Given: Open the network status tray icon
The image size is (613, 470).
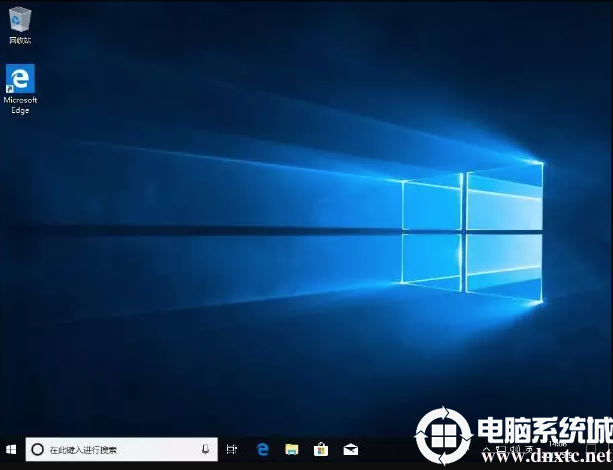Looking at the screenshot, I should (x=500, y=450).
